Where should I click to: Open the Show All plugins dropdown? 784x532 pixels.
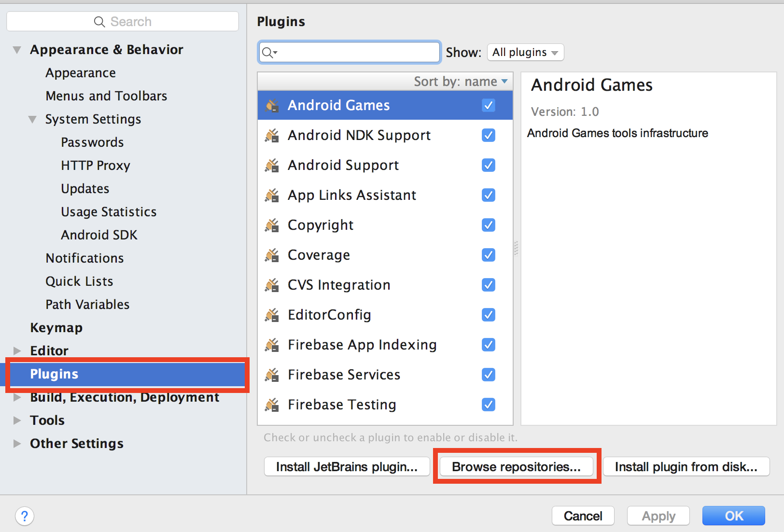(525, 52)
